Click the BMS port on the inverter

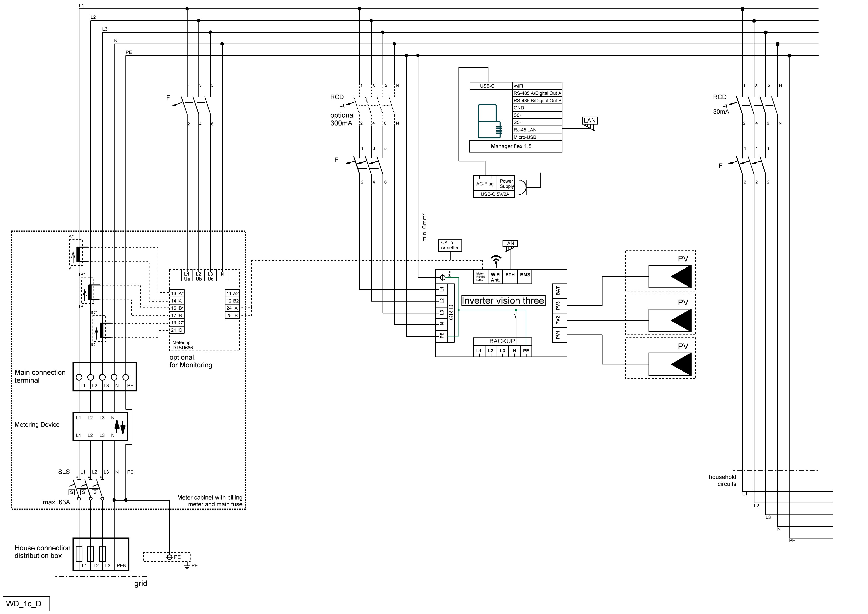click(525, 277)
